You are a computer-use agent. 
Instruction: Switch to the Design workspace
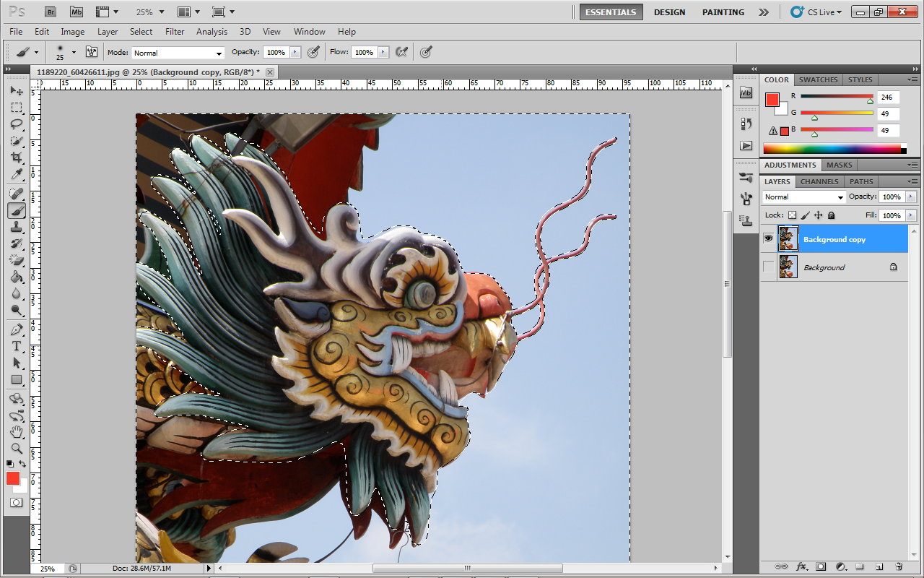pos(669,12)
